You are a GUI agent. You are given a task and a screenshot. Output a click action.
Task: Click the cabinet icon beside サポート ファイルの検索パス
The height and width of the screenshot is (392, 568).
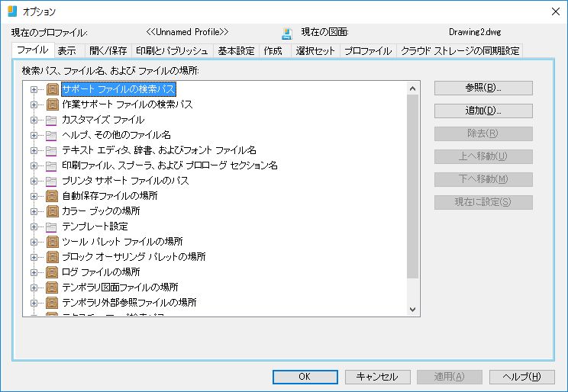pyautogui.click(x=53, y=89)
